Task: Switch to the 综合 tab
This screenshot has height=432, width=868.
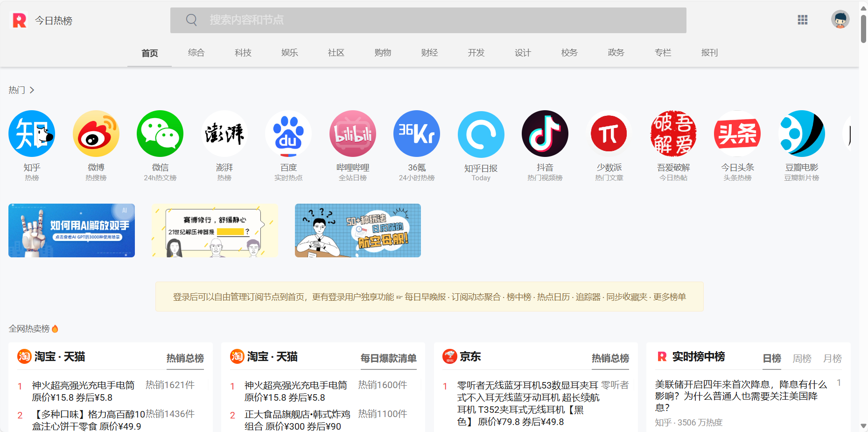Action: tap(196, 53)
